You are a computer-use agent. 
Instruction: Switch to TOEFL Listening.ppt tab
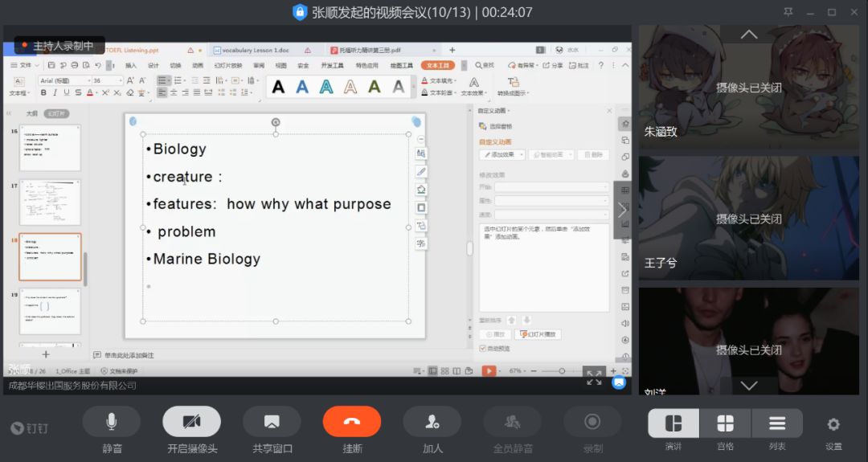(x=132, y=51)
